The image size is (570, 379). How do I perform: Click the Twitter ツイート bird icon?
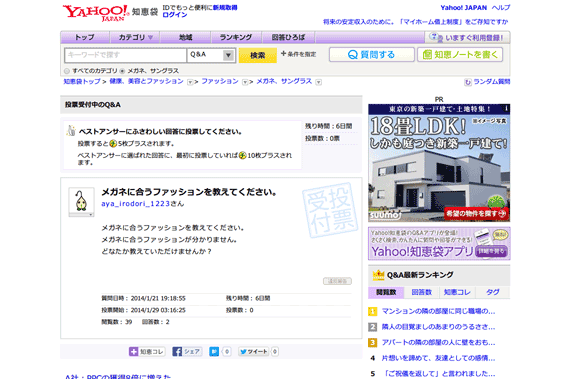click(x=243, y=351)
